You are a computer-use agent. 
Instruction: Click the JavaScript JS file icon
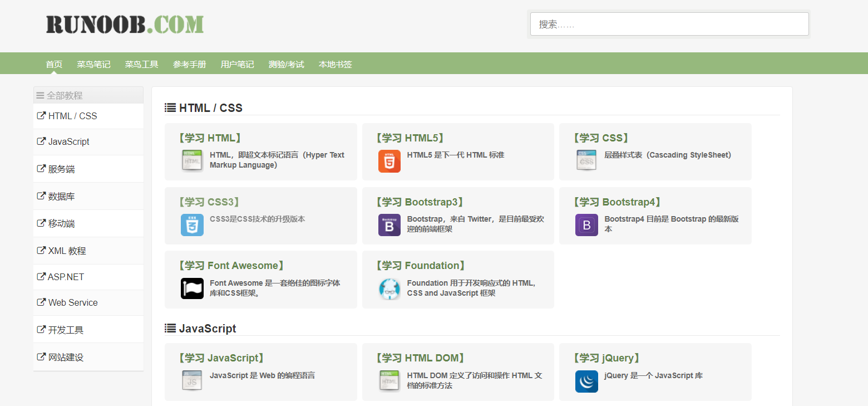coord(192,381)
